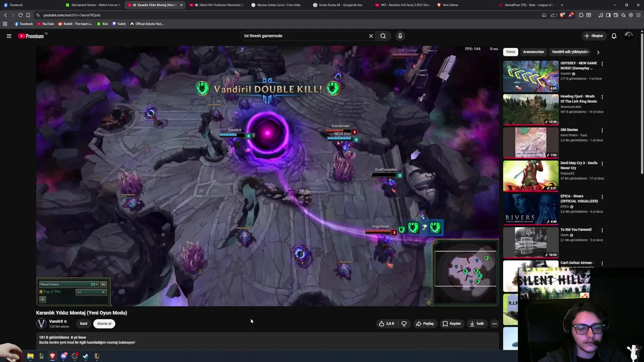
Task: Run search with the magnifier button
Action: point(383,36)
